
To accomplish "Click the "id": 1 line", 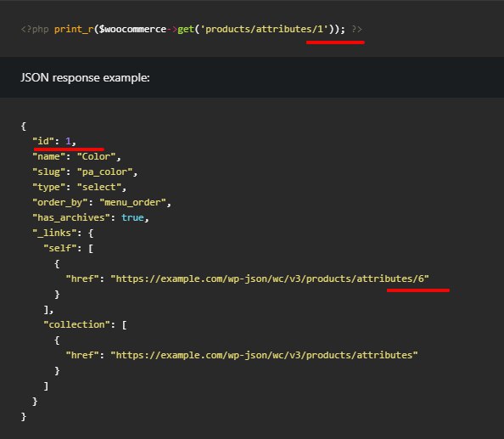I will pos(54,141).
